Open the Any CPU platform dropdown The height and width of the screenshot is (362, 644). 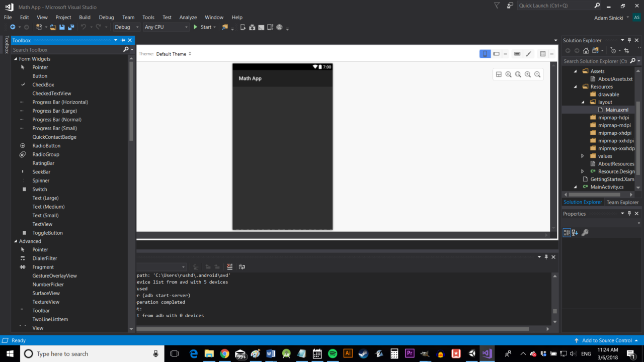166,27
